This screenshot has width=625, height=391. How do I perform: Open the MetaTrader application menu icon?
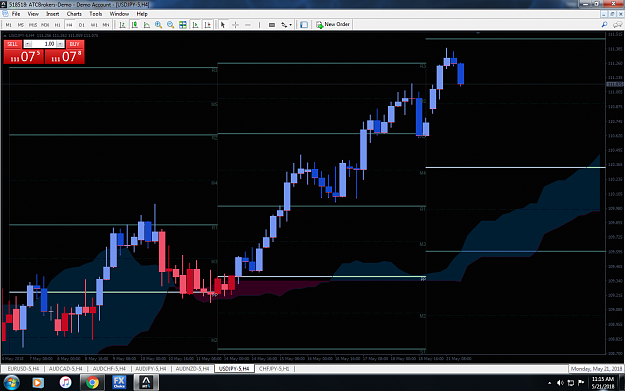coord(6,14)
